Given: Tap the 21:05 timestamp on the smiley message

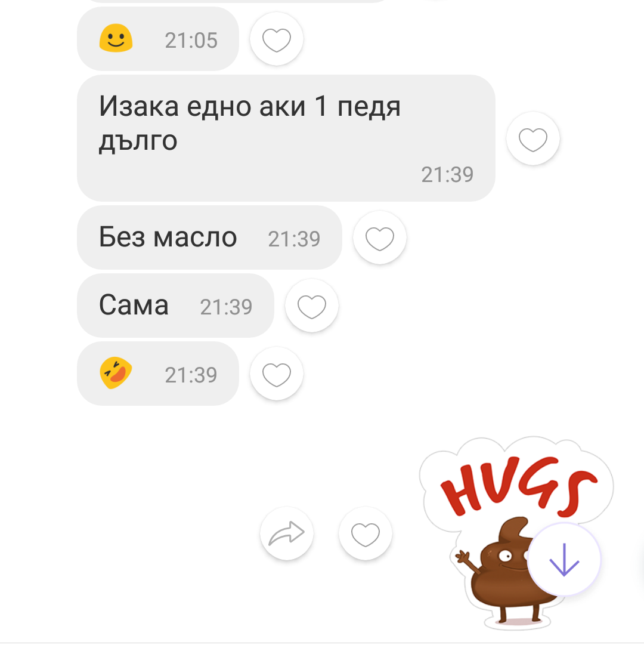Looking at the screenshot, I should pos(191,41).
